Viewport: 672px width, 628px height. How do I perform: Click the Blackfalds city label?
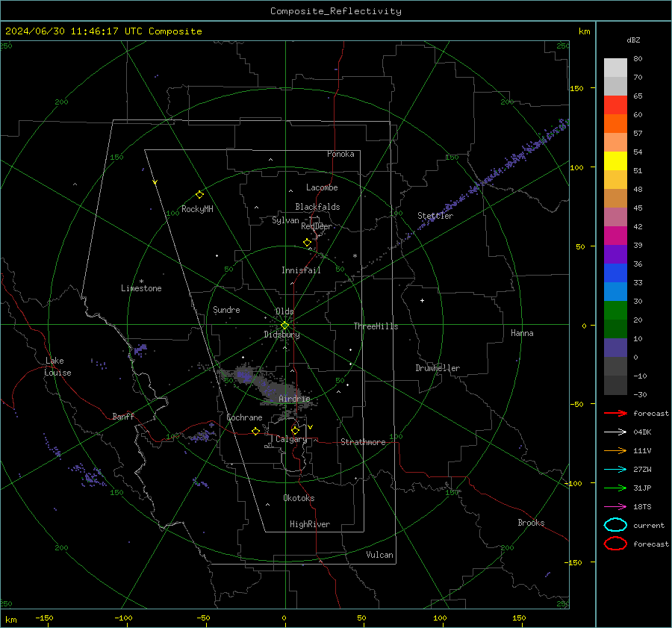[x=317, y=207]
